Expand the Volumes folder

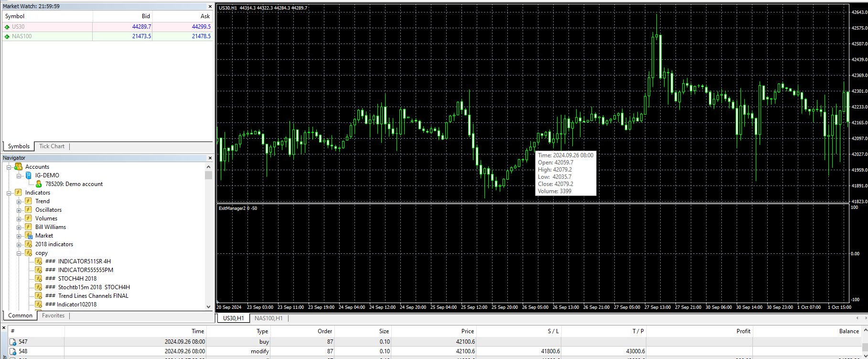point(19,218)
